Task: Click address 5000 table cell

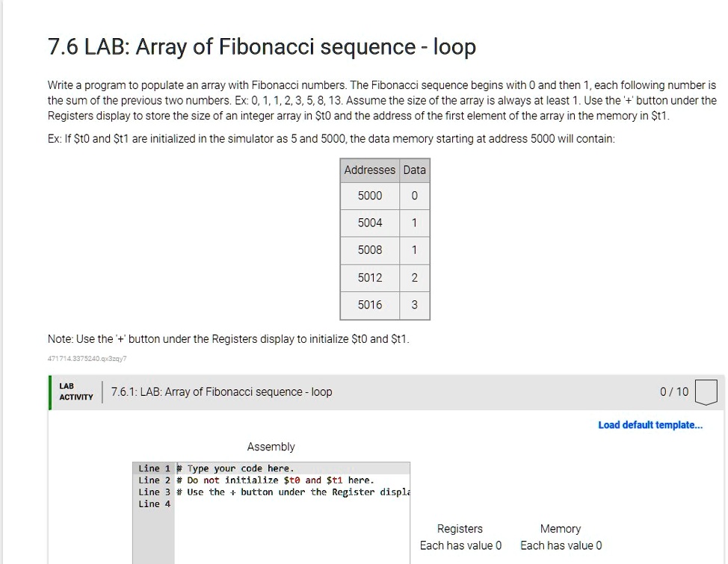Action: 369,196
